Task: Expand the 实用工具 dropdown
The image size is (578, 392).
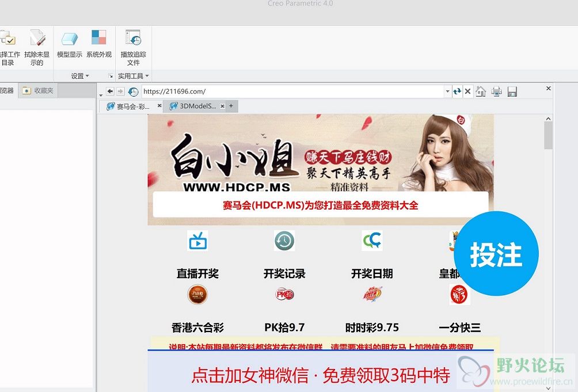Action: click(x=133, y=76)
